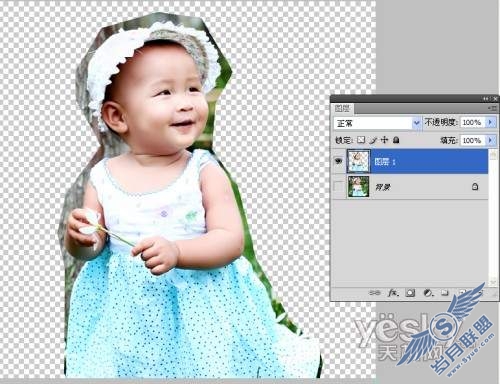Select the 图层 1 thumbnail

359,161
